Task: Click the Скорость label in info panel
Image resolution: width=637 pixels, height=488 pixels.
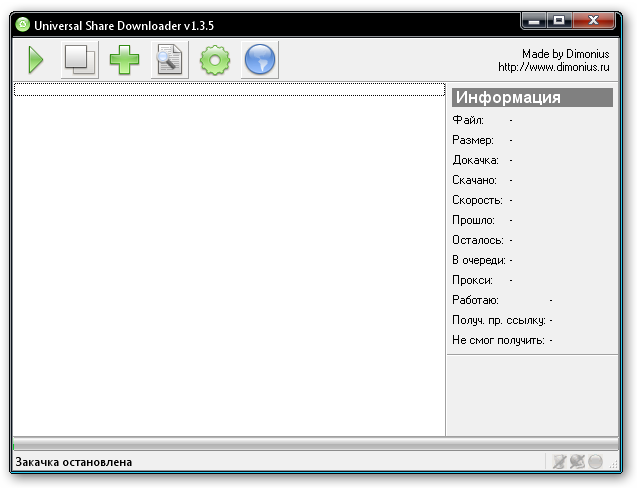Action: point(477,200)
